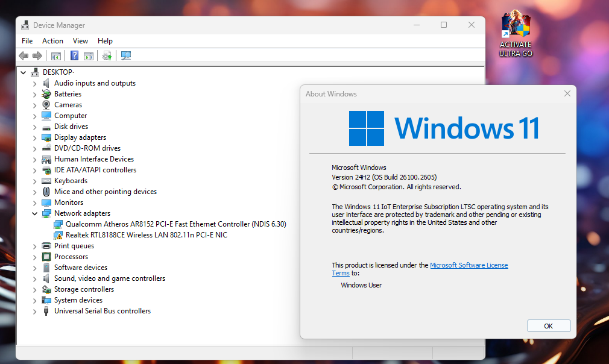Click the Monitors icon
The height and width of the screenshot is (364, 609).
coord(46,202)
